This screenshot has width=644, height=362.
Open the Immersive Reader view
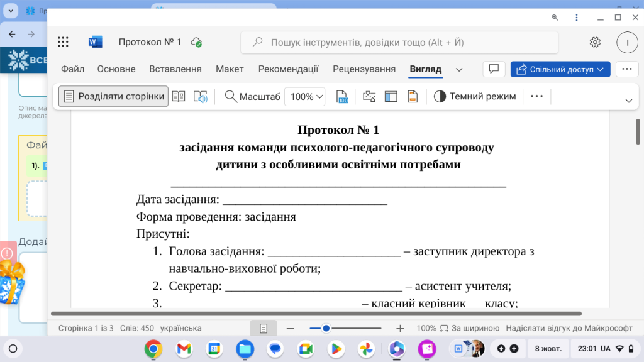tap(179, 96)
